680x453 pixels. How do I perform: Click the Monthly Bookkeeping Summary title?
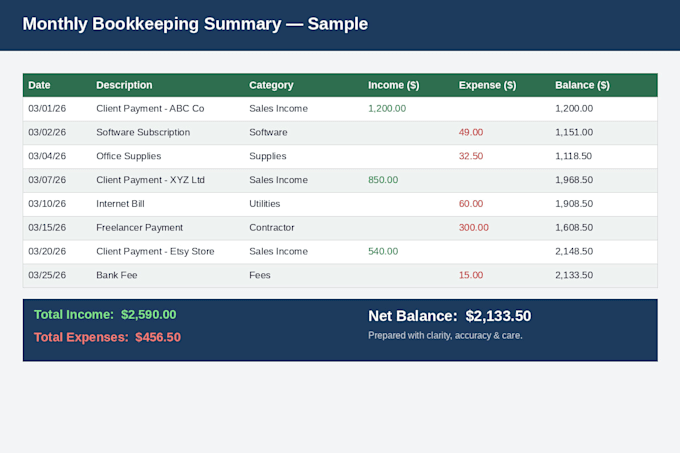point(195,24)
